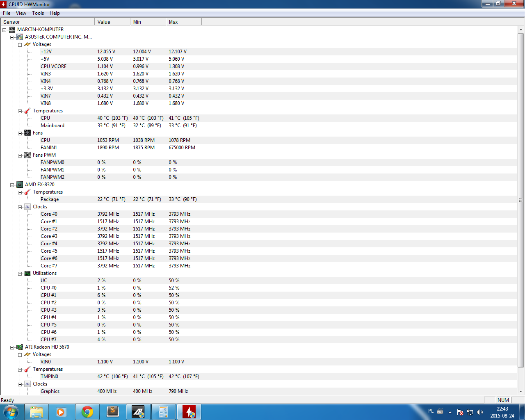Click the ATI Radeon HD 5670 card icon

(x=20, y=347)
